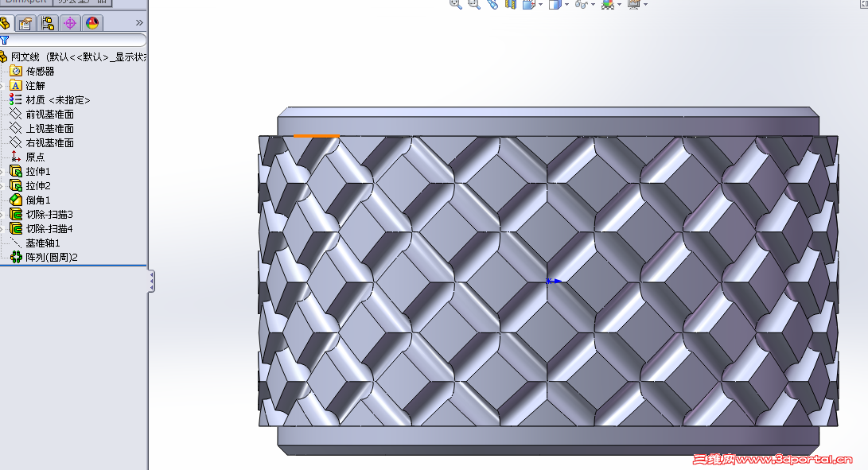Image resolution: width=868 pixels, height=470 pixels.
Task: Click the Hide/Show Items glasses icon
Action: 581,4
